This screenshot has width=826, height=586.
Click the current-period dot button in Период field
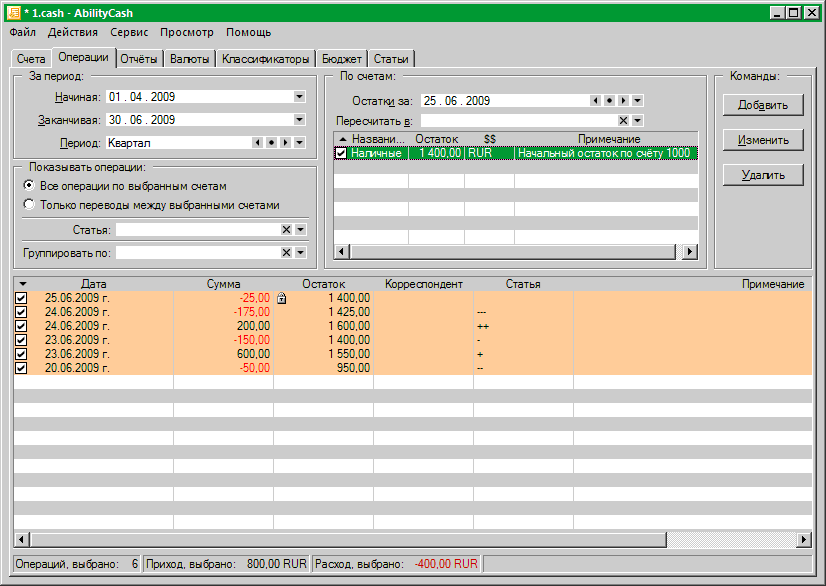[271, 143]
